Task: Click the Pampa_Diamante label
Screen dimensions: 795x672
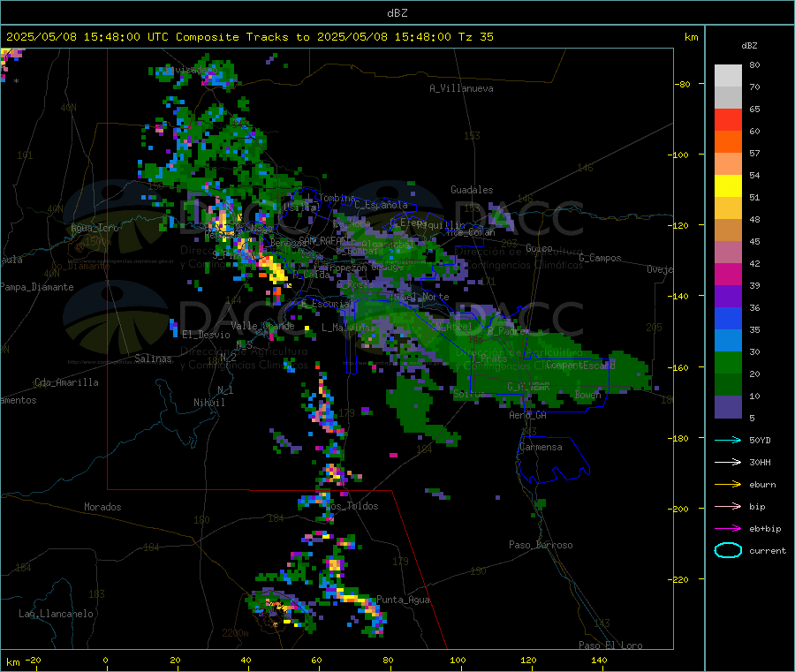Action: pos(36,287)
